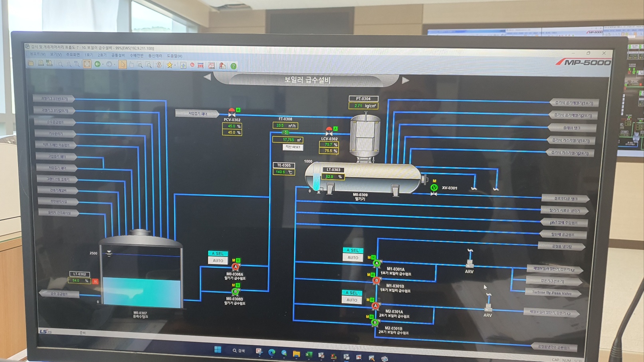This screenshot has width=644, height=362.
Task: Toggle AUTO mode for M0-0308 pumps
Action: click(x=218, y=261)
